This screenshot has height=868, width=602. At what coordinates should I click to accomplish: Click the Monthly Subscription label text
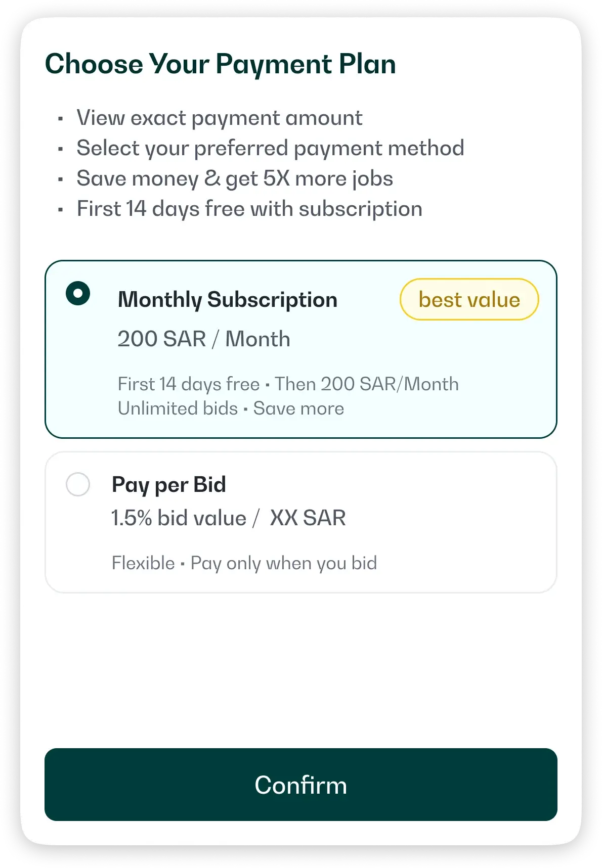(x=227, y=299)
